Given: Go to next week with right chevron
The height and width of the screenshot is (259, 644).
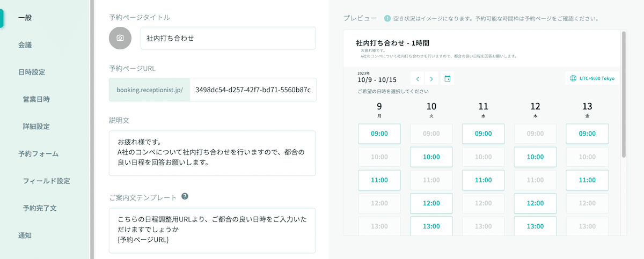Looking at the screenshot, I should (x=431, y=78).
